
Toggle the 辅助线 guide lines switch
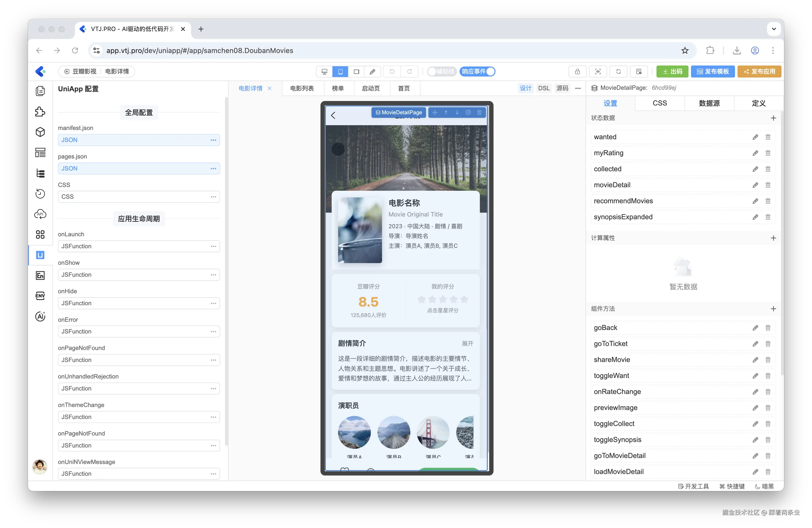pyautogui.click(x=441, y=72)
